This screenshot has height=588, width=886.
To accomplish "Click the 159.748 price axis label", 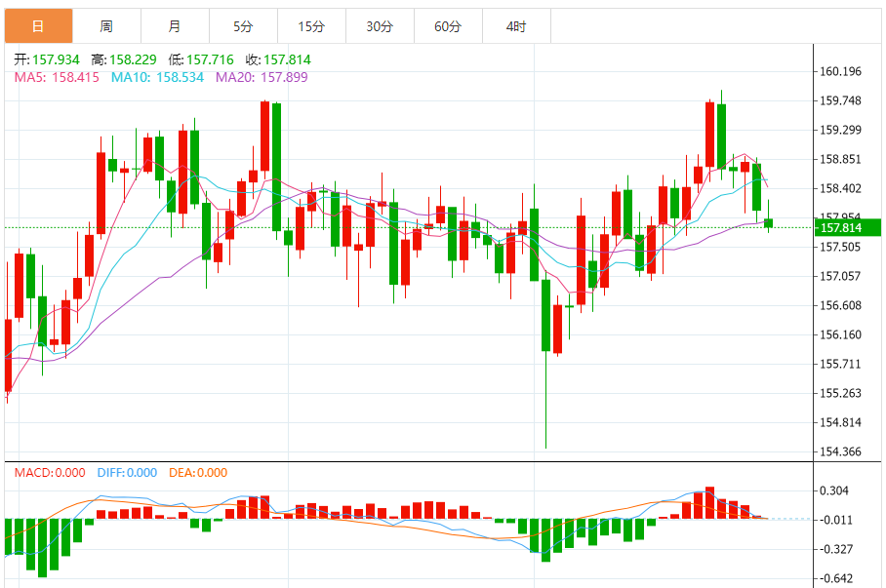I will [x=841, y=100].
